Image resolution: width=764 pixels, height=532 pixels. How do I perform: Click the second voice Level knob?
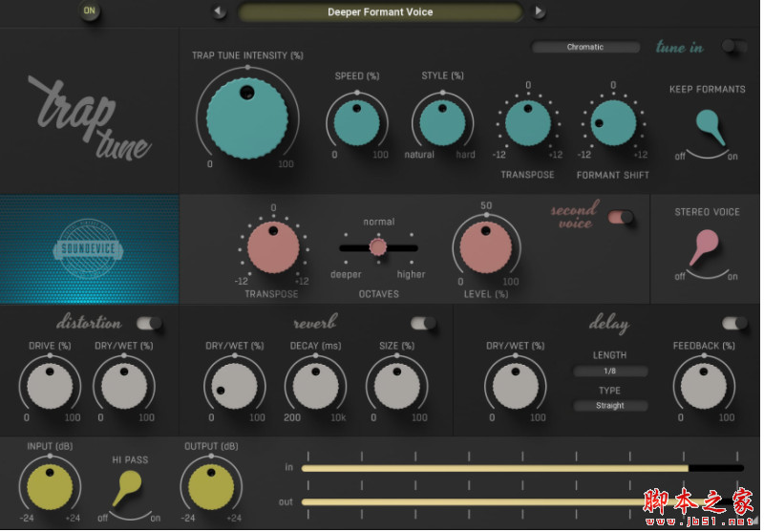tap(486, 247)
